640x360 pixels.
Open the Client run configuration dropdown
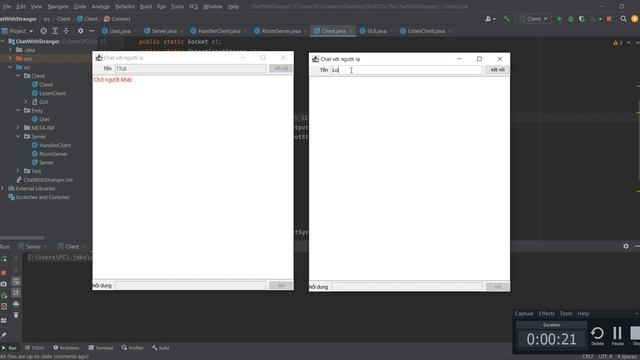point(534,19)
